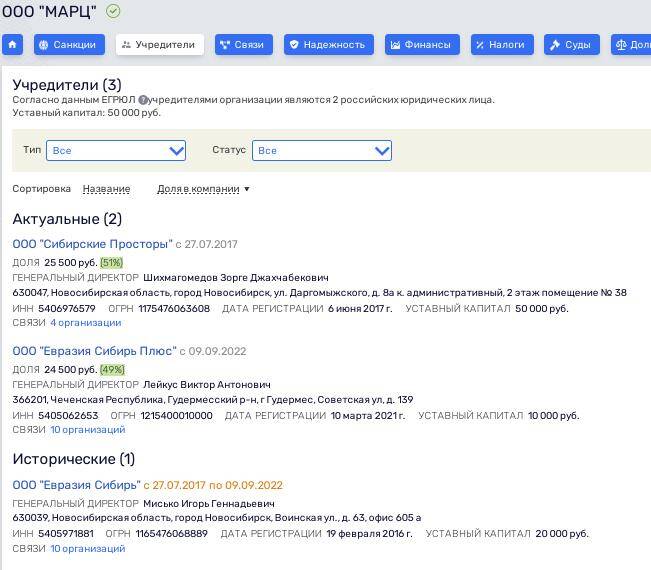Expand the Статус filter dropdown
Viewport: 651px width, 570px height.
[321, 150]
